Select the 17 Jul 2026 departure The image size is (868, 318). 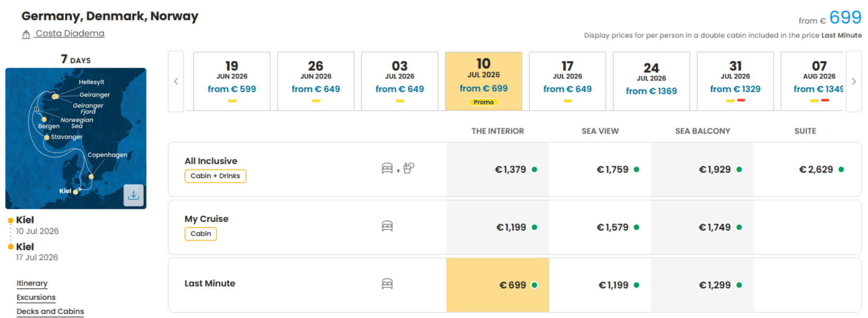(568, 81)
